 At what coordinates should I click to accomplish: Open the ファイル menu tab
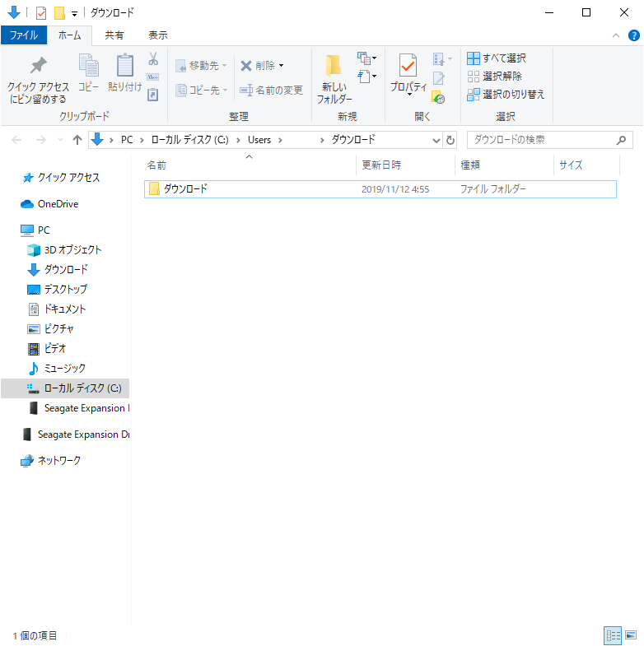pyautogui.click(x=23, y=35)
